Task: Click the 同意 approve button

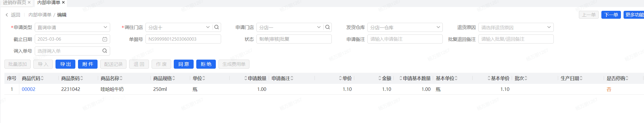Action: point(184,64)
